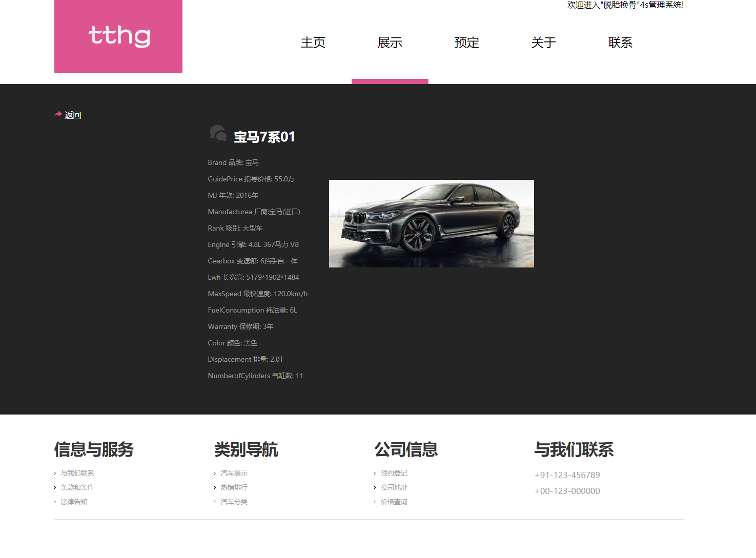Click the phone number +91-123-456789
Viewport: 756px width, 558px height.
click(x=567, y=475)
